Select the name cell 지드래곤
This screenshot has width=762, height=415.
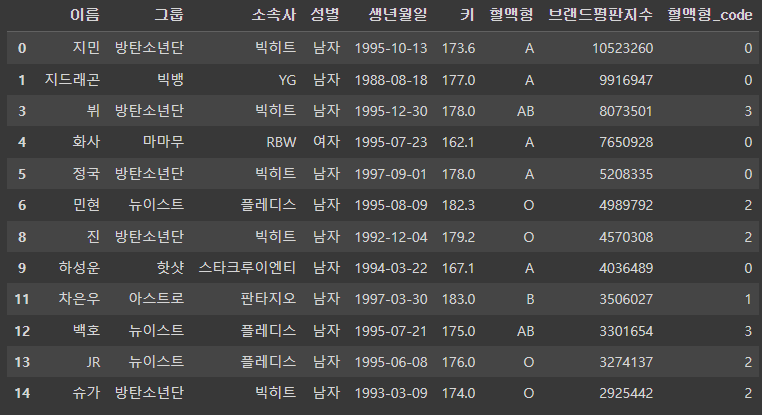pyautogui.click(x=72, y=79)
